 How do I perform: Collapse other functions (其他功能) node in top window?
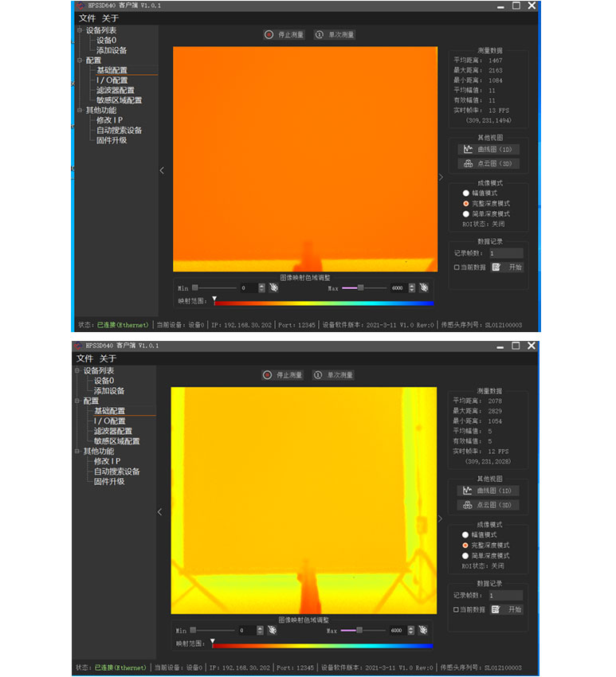[x=80, y=110]
